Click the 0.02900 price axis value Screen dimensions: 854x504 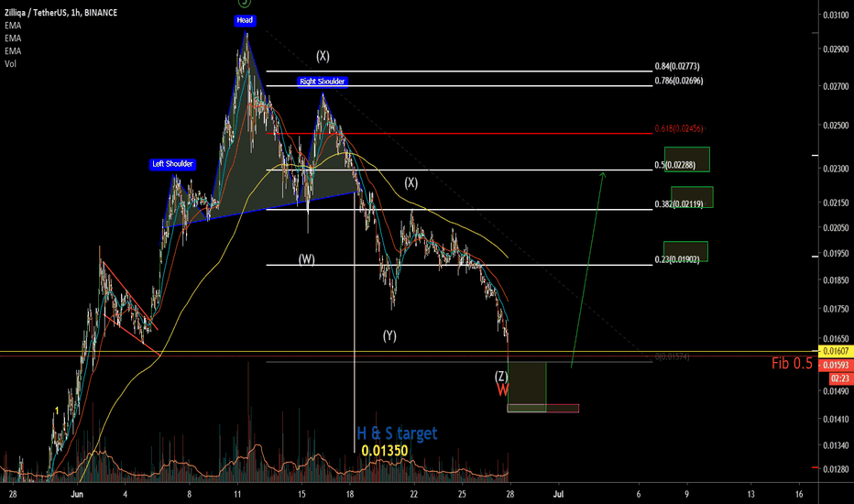[836, 49]
